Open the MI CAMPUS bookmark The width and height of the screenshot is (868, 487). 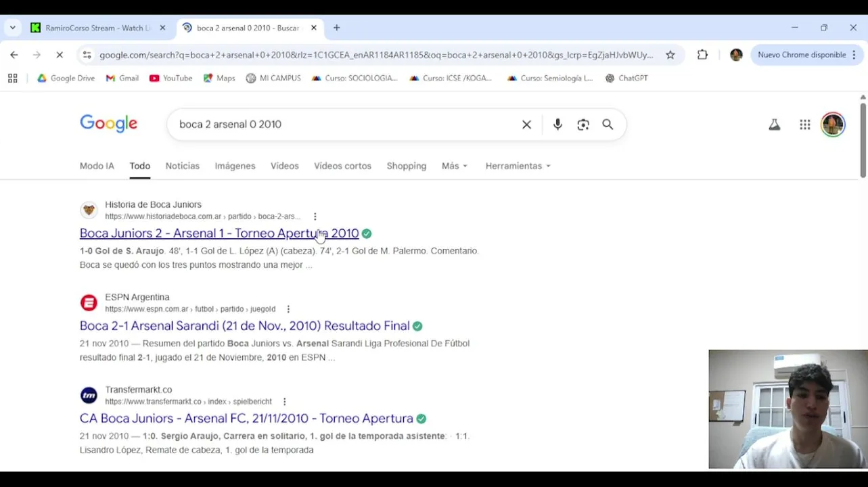tap(273, 78)
